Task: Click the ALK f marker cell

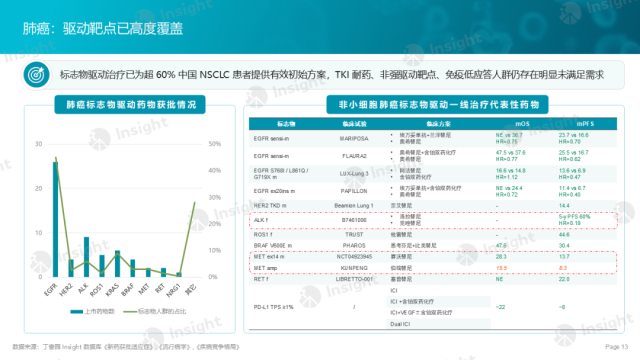Action: pyautogui.click(x=261, y=220)
